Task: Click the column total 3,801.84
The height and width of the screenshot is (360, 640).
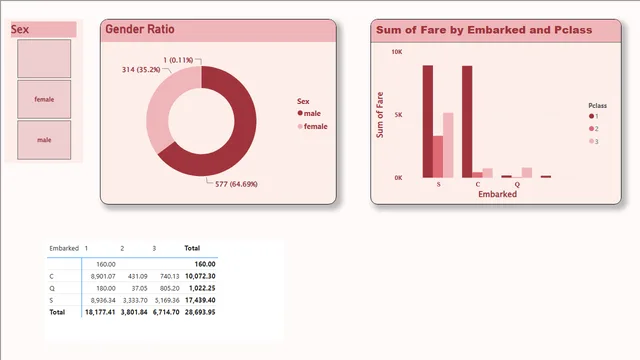Action: (134, 312)
